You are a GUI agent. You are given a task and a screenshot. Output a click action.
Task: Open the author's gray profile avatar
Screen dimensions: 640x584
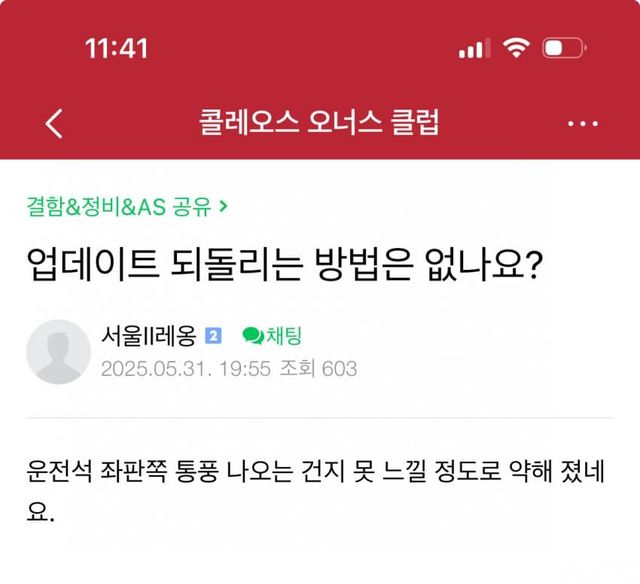point(58,352)
